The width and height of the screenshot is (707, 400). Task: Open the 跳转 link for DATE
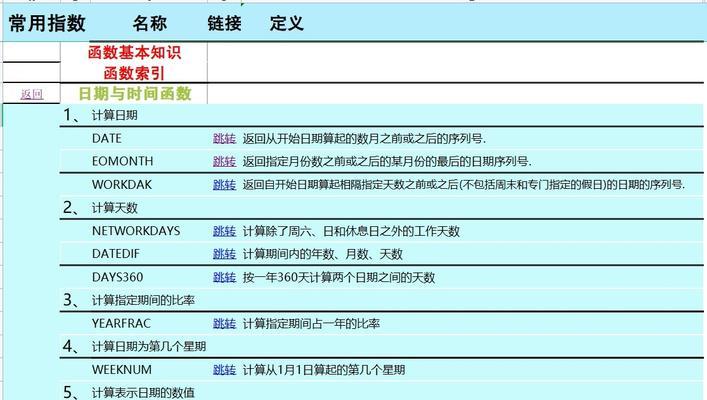point(225,138)
